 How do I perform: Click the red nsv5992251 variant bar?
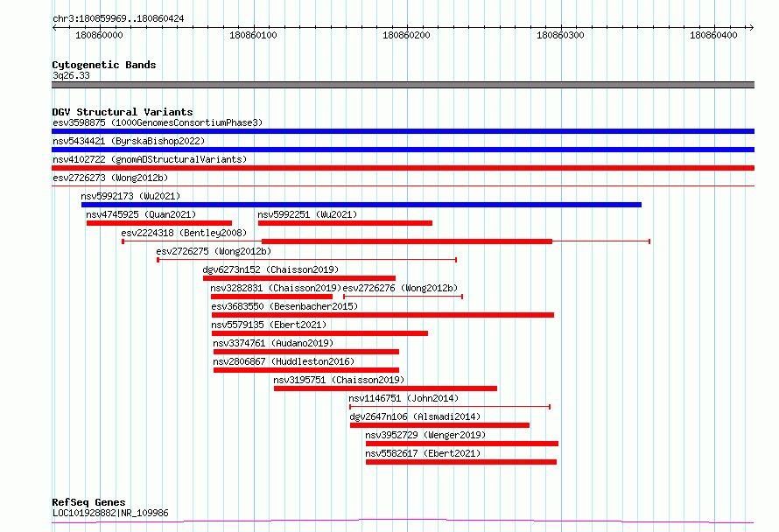345,223
